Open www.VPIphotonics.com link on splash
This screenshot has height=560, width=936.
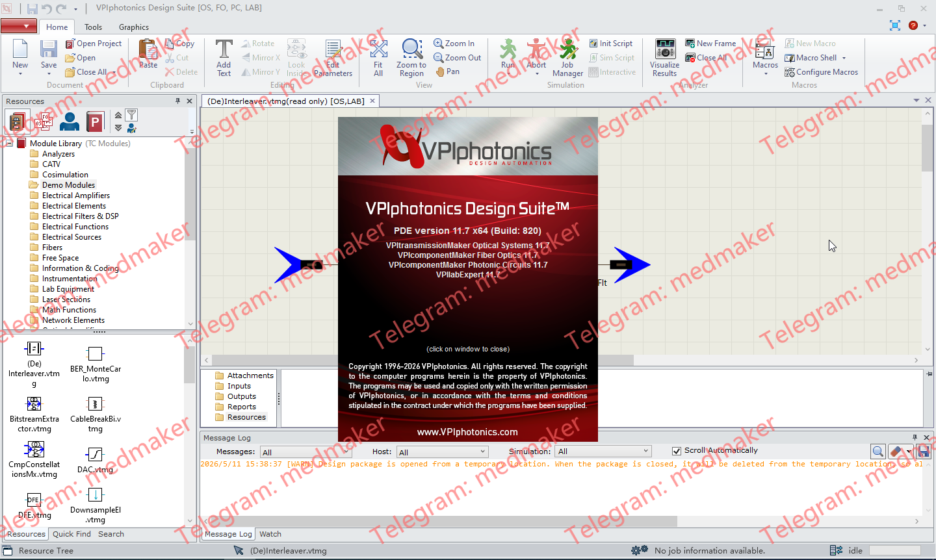tap(467, 432)
